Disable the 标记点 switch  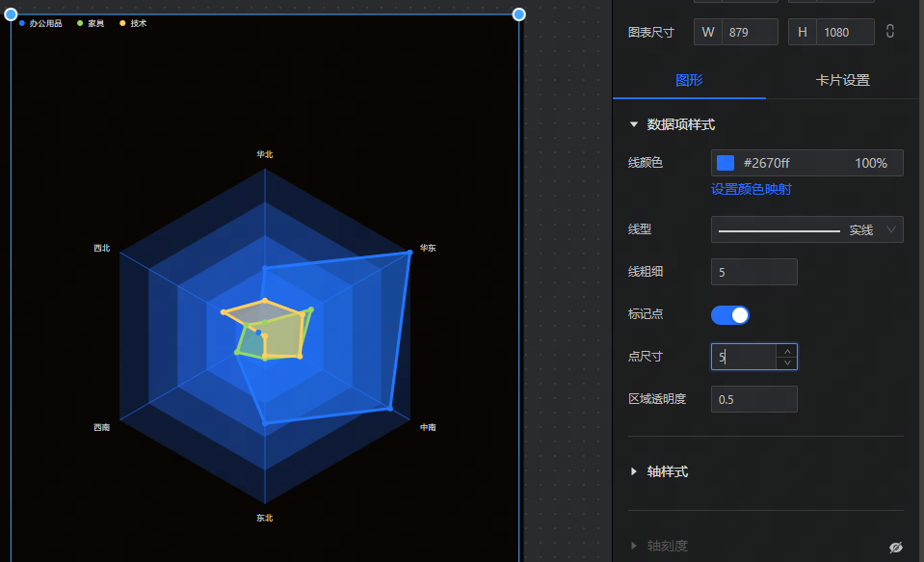click(x=729, y=315)
